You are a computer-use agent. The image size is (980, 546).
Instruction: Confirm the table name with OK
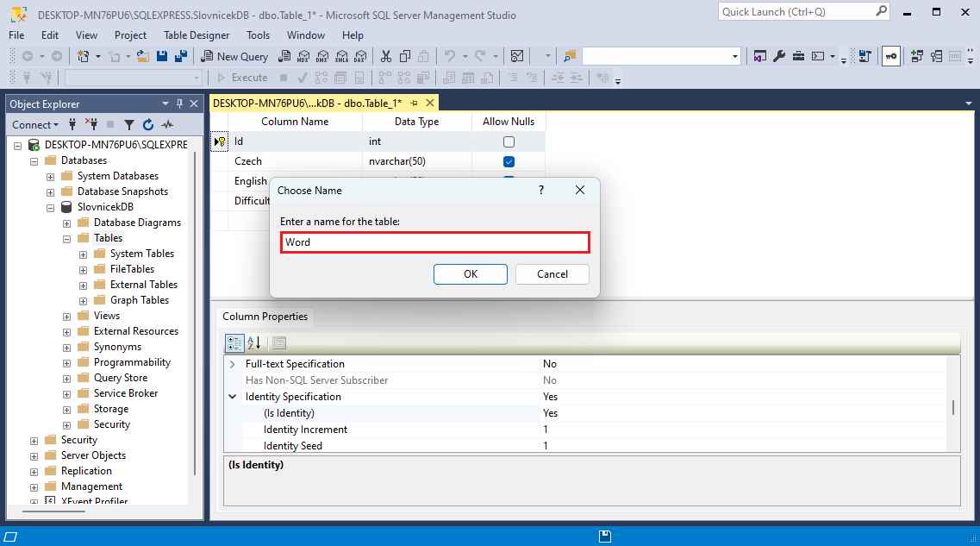470,274
